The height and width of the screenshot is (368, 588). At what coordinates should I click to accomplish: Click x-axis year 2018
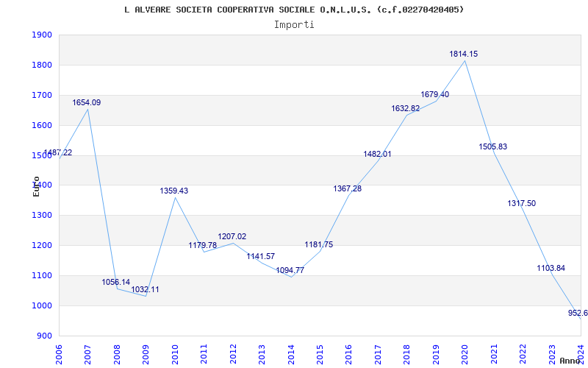point(407,354)
